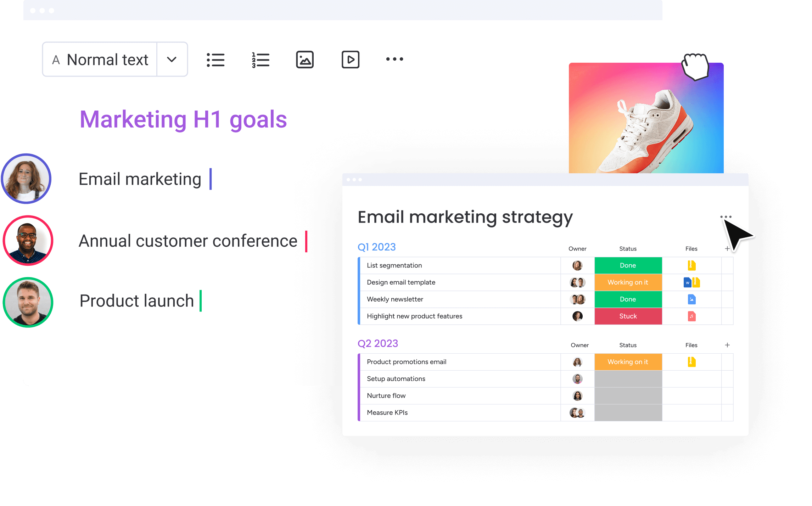Open the Nurture flow item
This screenshot has width=812, height=506.
coord(460,396)
